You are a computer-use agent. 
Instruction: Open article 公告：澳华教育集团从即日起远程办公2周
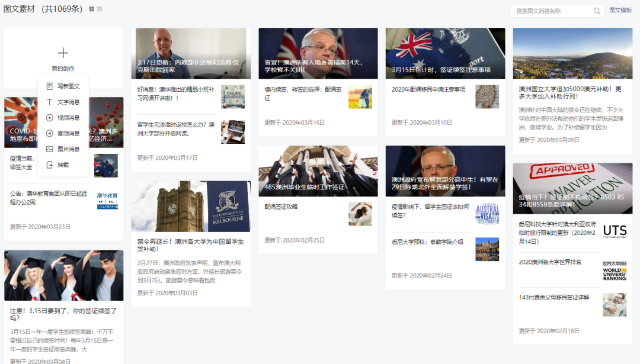(x=49, y=198)
